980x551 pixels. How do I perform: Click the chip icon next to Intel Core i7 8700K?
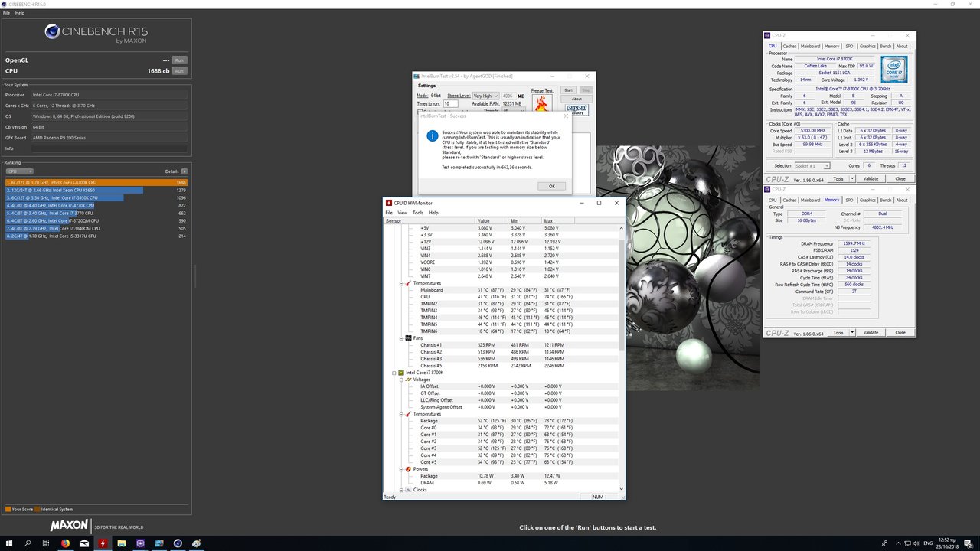[x=401, y=373]
